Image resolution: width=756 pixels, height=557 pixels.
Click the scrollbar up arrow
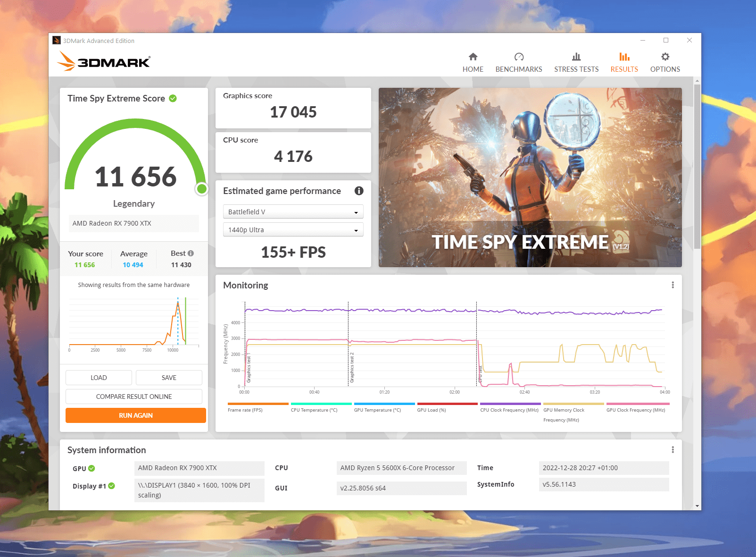pos(697,81)
